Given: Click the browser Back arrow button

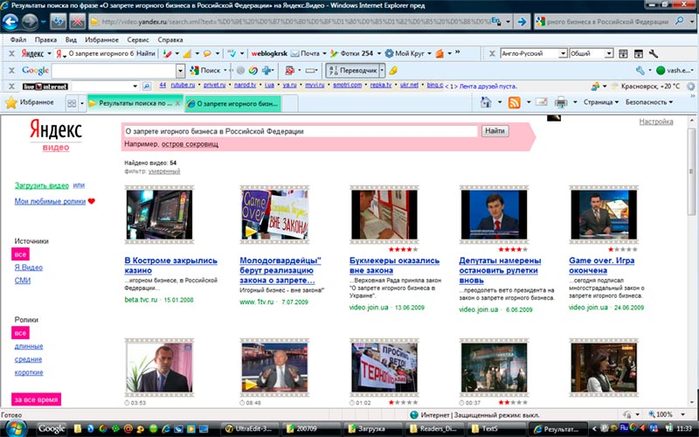Looking at the screenshot, I should pyautogui.click(x=10, y=21).
